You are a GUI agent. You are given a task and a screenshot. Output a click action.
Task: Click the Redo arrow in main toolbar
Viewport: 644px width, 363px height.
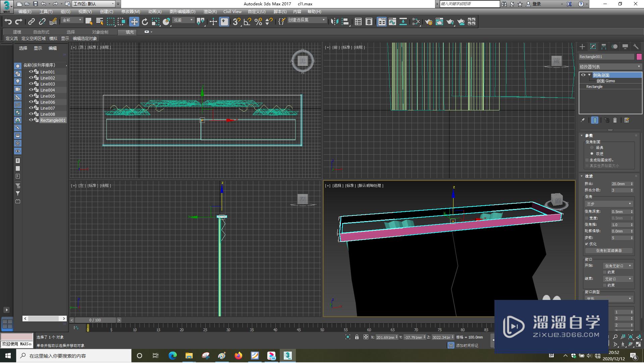point(19,22)
